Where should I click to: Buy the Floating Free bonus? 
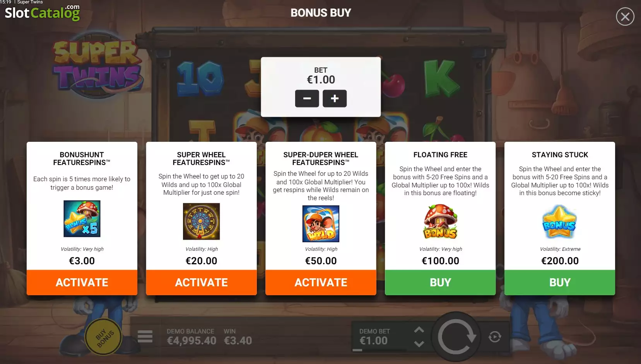(440, 282)
